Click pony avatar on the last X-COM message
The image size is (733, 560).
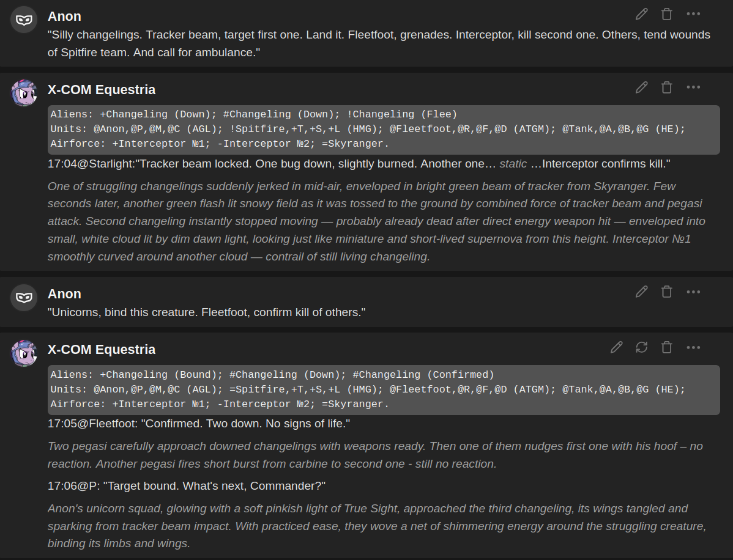[x=24, y=353]
